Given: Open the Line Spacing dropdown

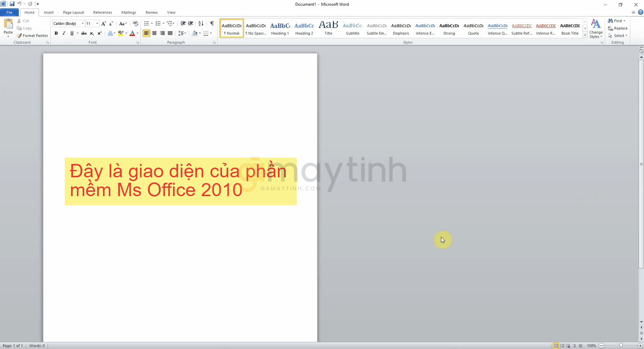Looking at the screenshot, I should tap(182, 33).
